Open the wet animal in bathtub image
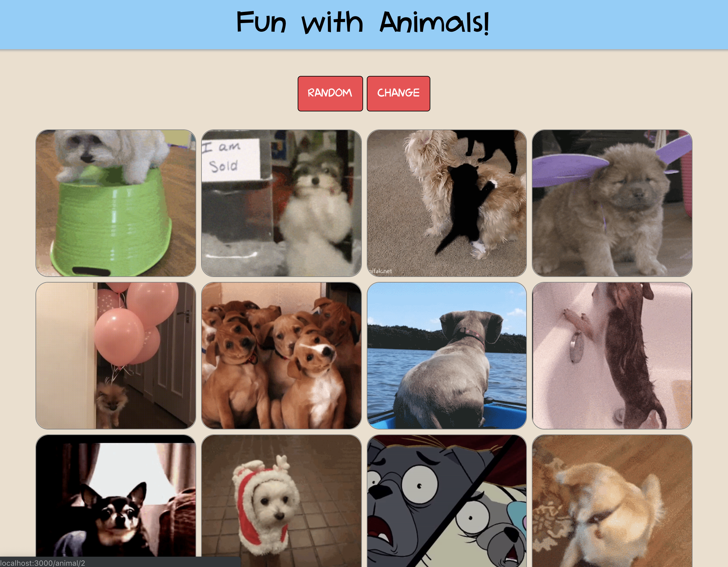The height and width of the screenshot is (567, 728). 612,355
